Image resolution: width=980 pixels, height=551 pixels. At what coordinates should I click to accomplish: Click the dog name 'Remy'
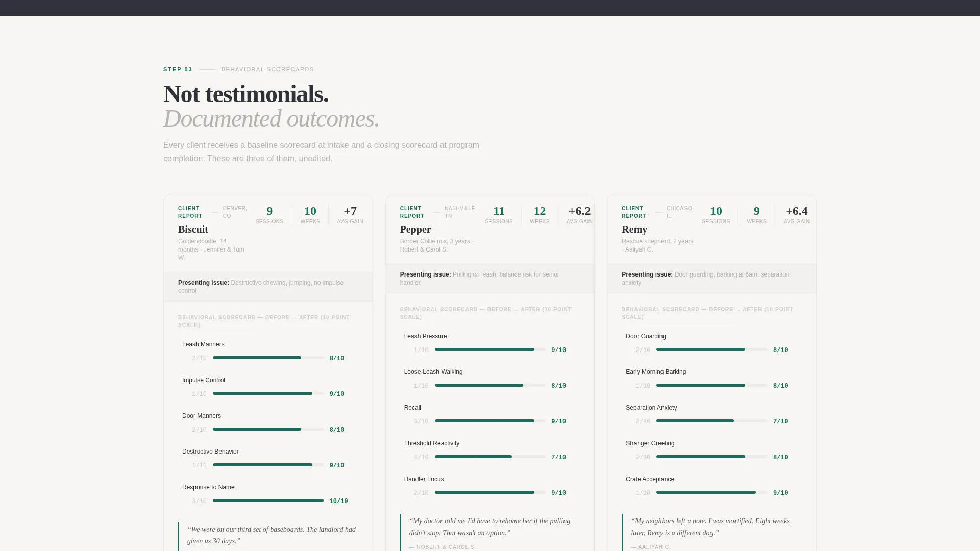coord(634,229)
